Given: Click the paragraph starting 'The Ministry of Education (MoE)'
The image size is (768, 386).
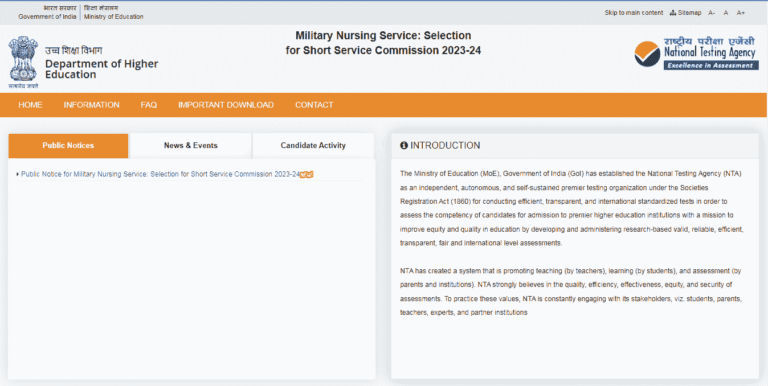Looking at the screenshot, I should [x=572, y=208].
